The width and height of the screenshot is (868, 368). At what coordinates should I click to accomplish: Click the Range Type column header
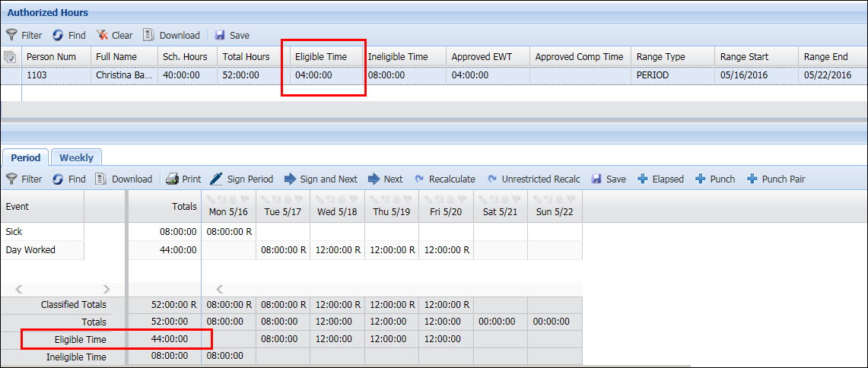(660, 57)
